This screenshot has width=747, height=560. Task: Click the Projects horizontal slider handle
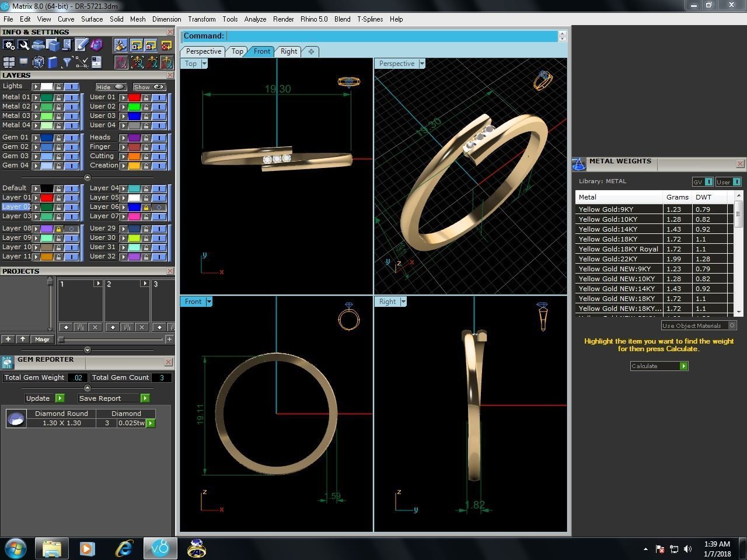61,339
